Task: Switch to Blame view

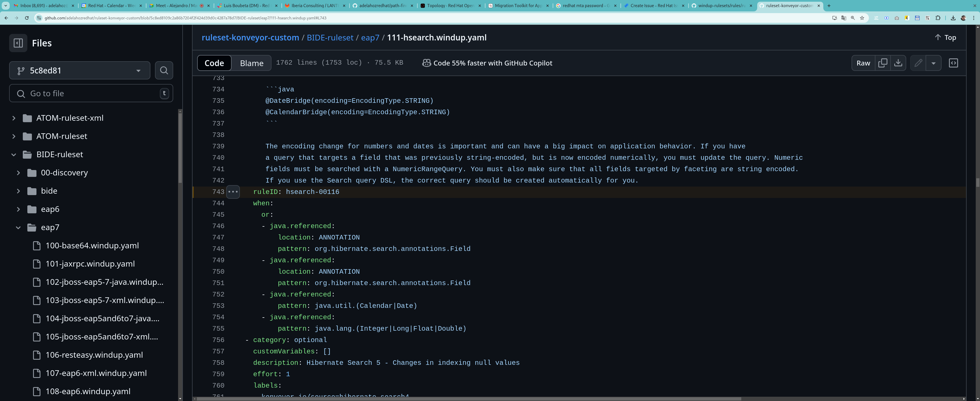Action: point(252,63)
